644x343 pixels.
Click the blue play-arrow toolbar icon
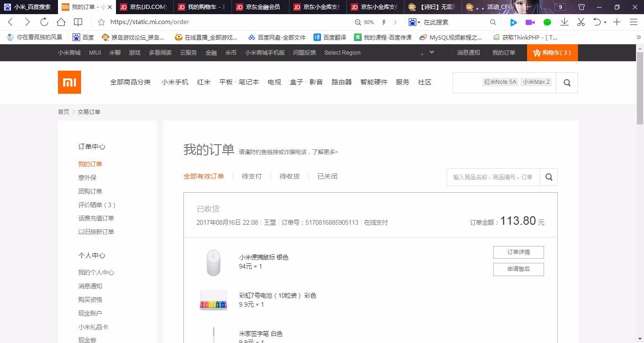tap(513, 22)
